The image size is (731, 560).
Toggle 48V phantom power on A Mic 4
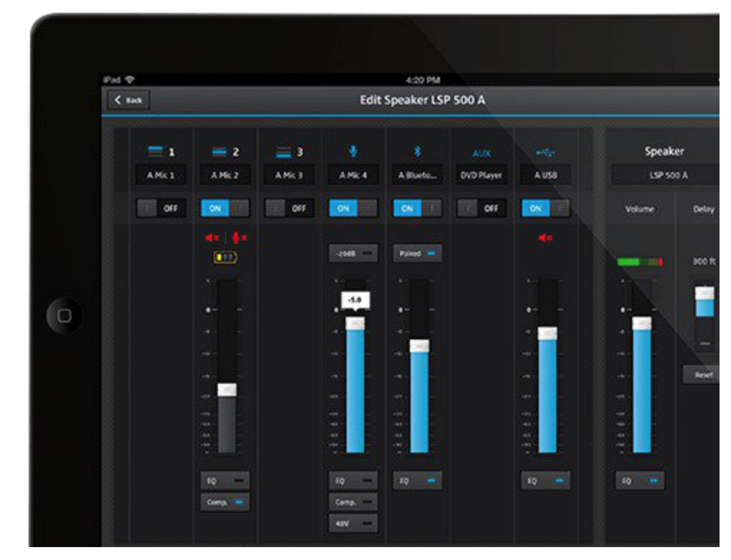pyautogui.click(x=353, y=523)
